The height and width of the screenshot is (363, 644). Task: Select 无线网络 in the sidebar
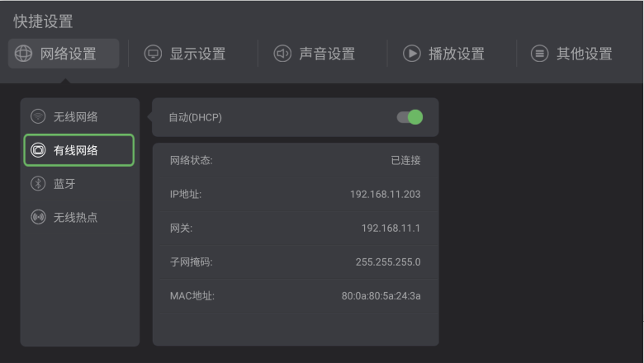(x=76, y=116)
